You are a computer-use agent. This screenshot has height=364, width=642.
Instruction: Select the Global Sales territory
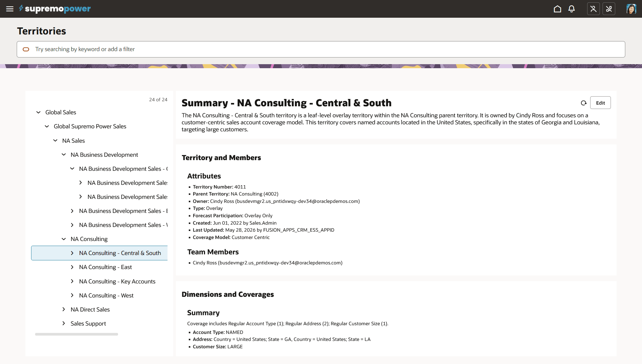61,112
